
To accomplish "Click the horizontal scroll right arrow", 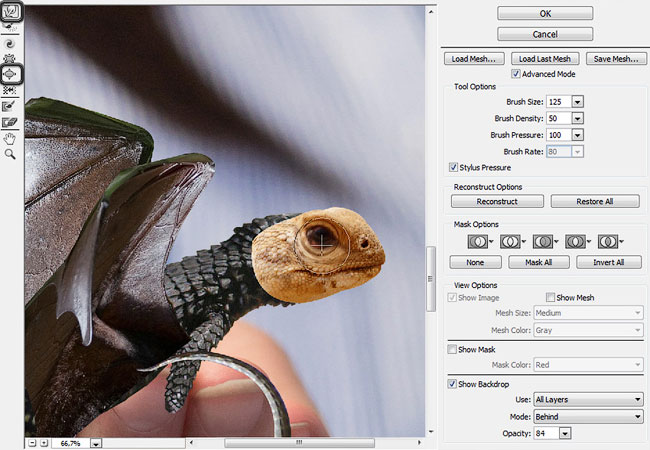I will tap(419, 443).
